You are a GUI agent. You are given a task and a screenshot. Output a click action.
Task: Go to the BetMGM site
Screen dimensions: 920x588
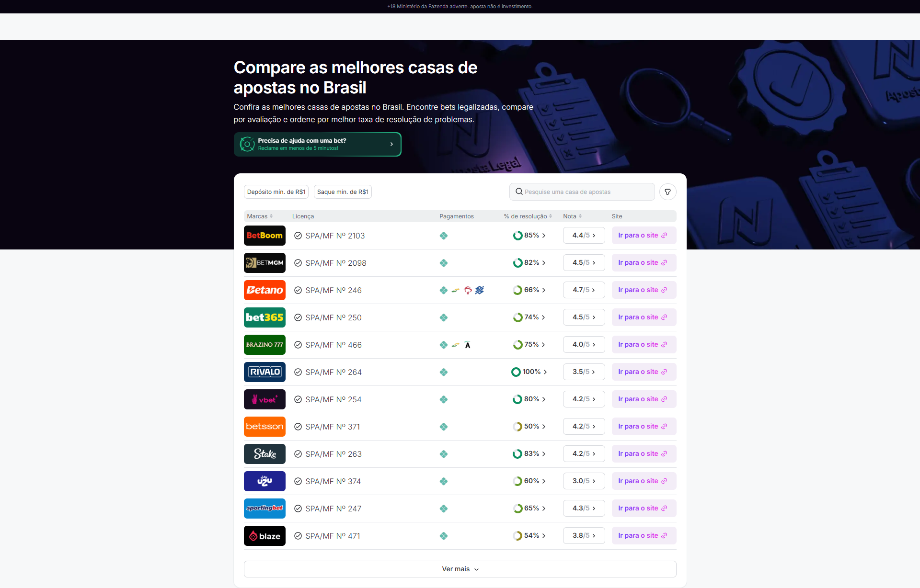coord(644,263)
